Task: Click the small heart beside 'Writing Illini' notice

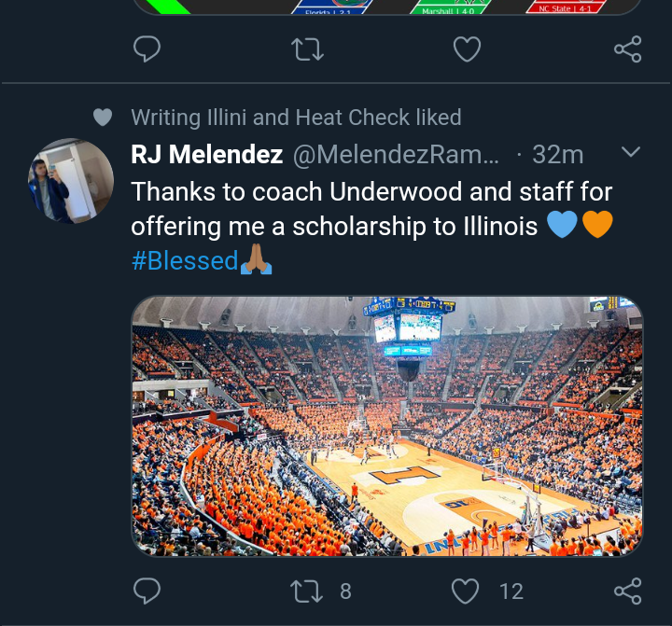Action: 103,118
